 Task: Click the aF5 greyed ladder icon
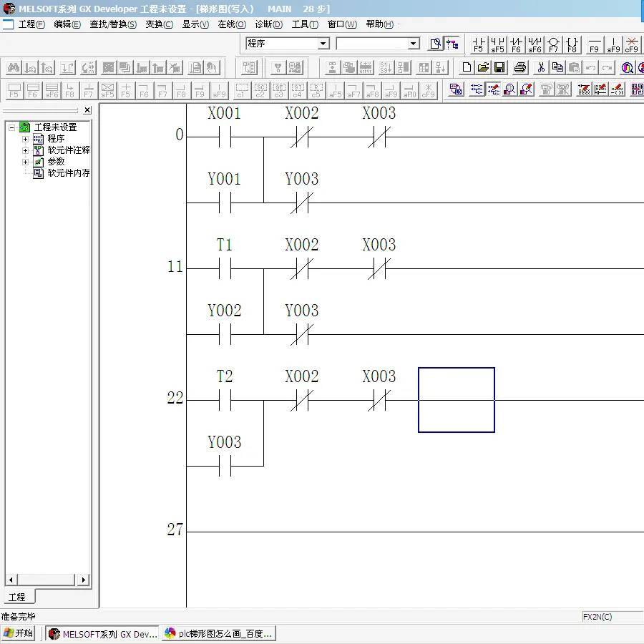(335, 90)
